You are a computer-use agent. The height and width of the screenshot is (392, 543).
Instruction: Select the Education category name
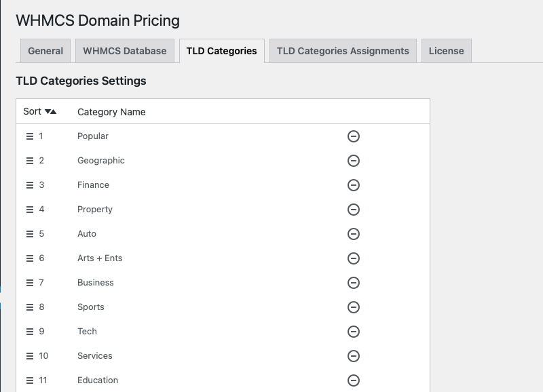coord(98,380)
